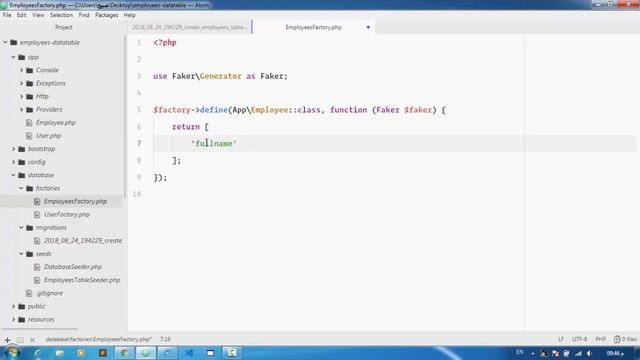640x360 pixels.
Task: Select the EmployeesFactory.php editor tab
Action: [x=313, y=27]
